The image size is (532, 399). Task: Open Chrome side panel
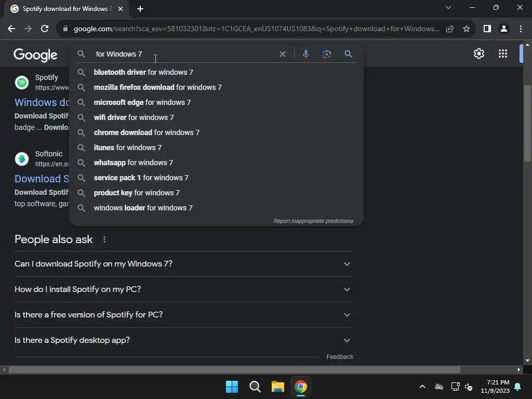tap(487, 29)
